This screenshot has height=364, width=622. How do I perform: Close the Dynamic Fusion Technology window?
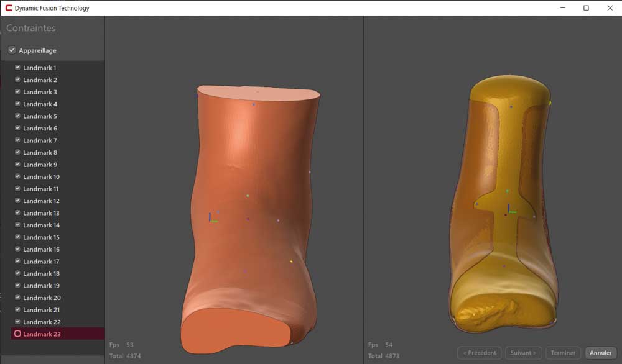(608, 8)
